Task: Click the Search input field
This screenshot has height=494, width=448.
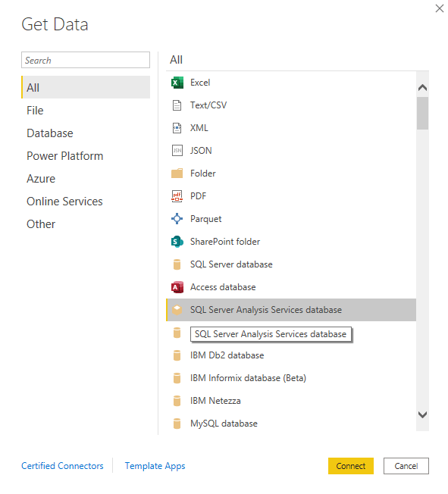Action: click(86, 60)
